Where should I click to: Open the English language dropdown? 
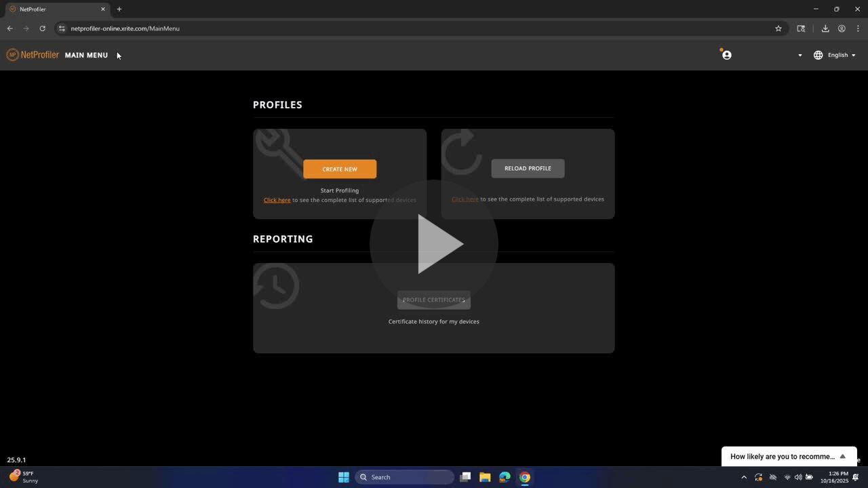(x=842, y=55)
